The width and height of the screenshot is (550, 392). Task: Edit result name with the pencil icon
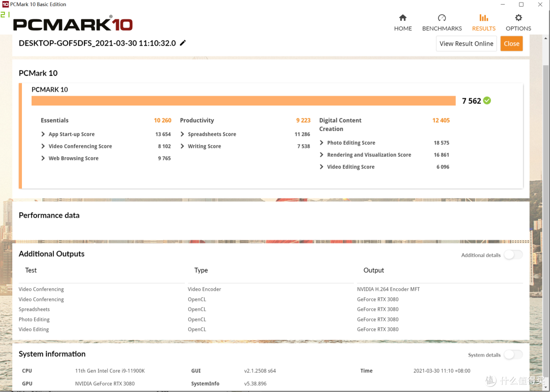(x=183, y=43)
